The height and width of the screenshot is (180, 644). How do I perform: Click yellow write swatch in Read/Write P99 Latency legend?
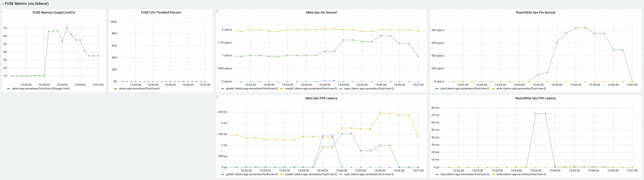tap(493, 174)
